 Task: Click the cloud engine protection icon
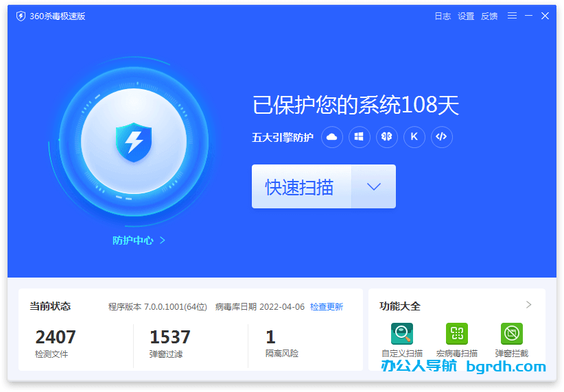(x=331, y=137)
